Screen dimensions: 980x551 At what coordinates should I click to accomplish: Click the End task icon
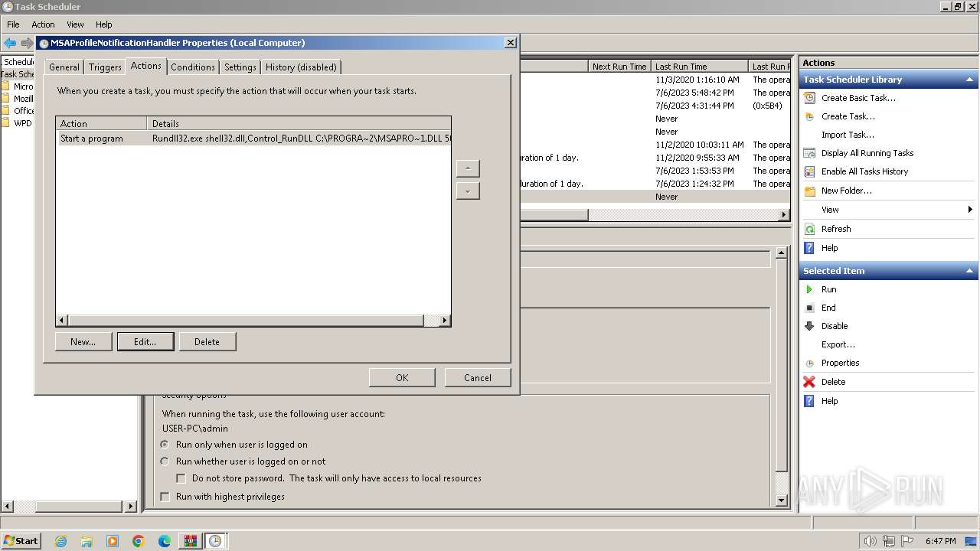809,308
